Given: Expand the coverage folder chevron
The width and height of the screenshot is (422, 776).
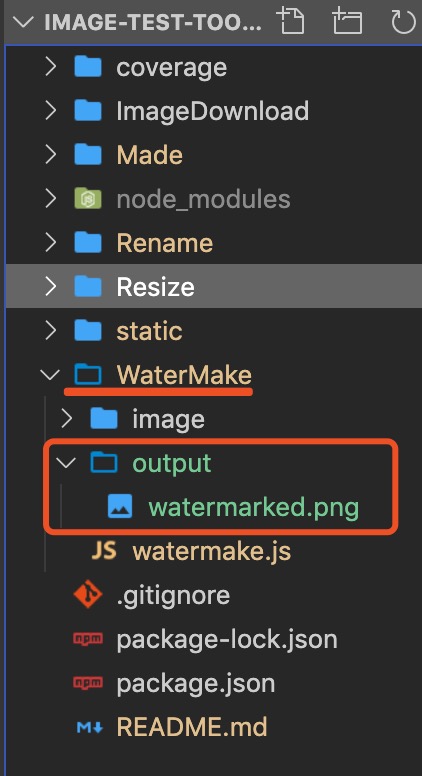Looking at the screenshot, I should point(50,67).
